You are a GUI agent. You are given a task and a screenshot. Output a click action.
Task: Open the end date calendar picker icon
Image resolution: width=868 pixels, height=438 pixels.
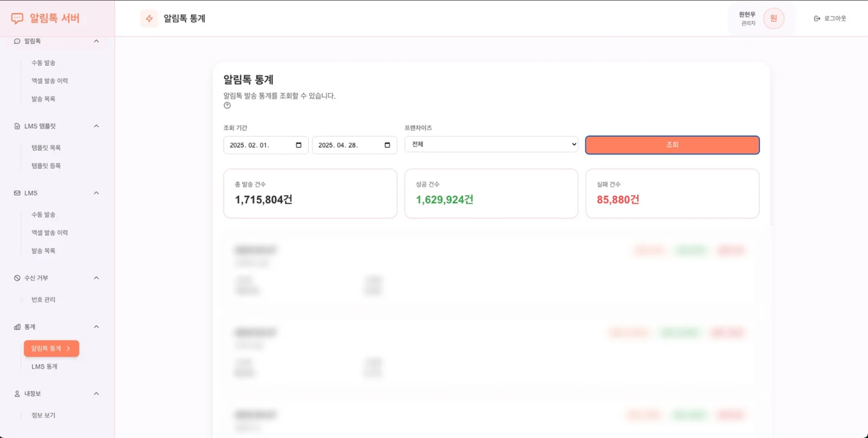(387, 145)
